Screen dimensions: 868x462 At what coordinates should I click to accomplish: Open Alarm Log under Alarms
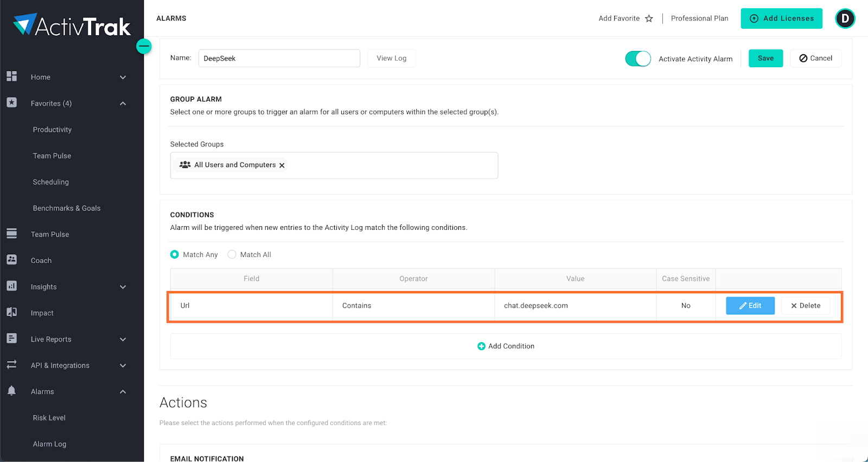[49, 444]
